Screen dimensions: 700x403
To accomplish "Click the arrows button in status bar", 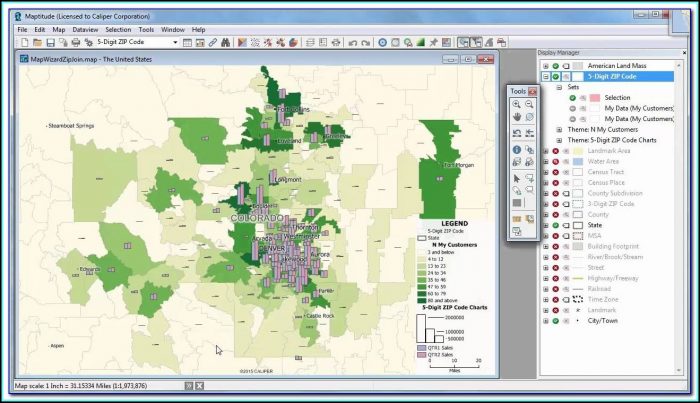I will 189,386.
